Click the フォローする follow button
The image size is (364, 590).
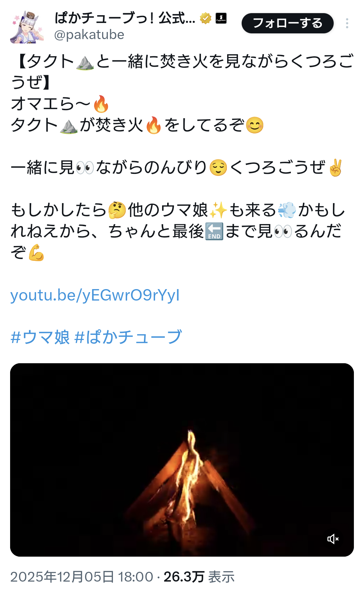pos(287,23)
